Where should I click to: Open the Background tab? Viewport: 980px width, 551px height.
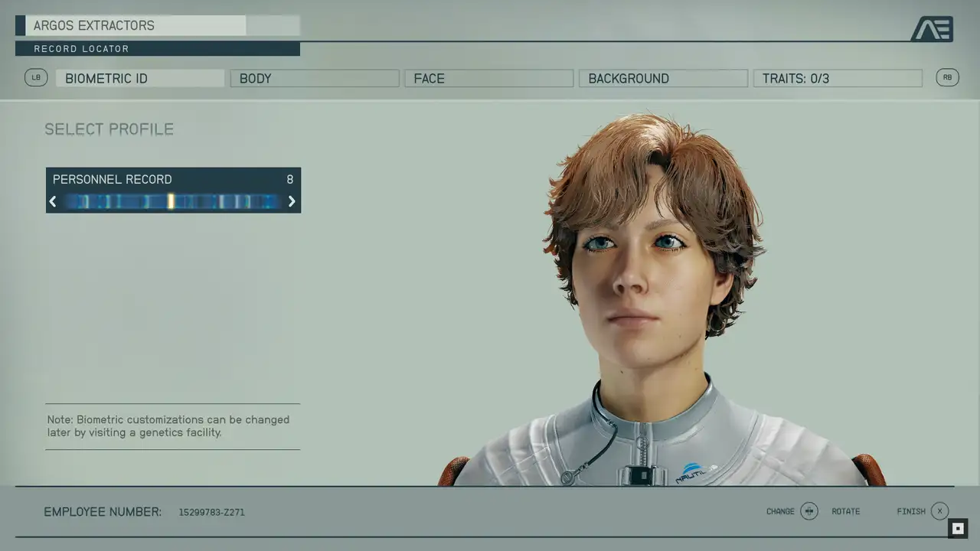point(663,78)
